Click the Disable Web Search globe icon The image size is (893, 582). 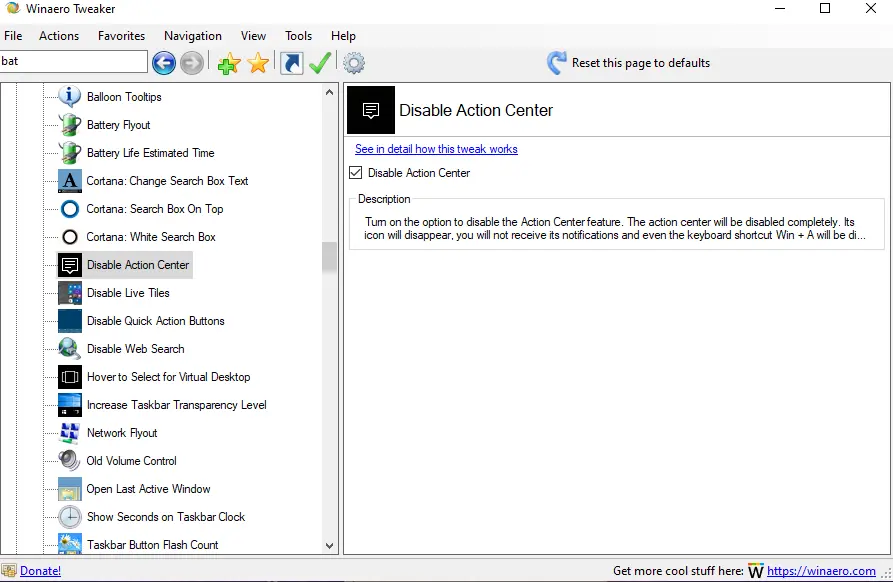click(x=69, y=349)
